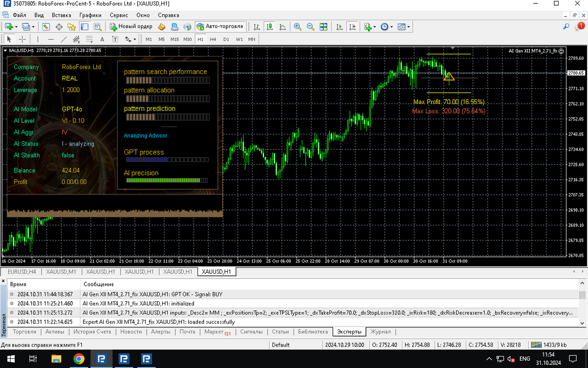Open a new chart window
The image size is (588, 368).
coord(9,26)
